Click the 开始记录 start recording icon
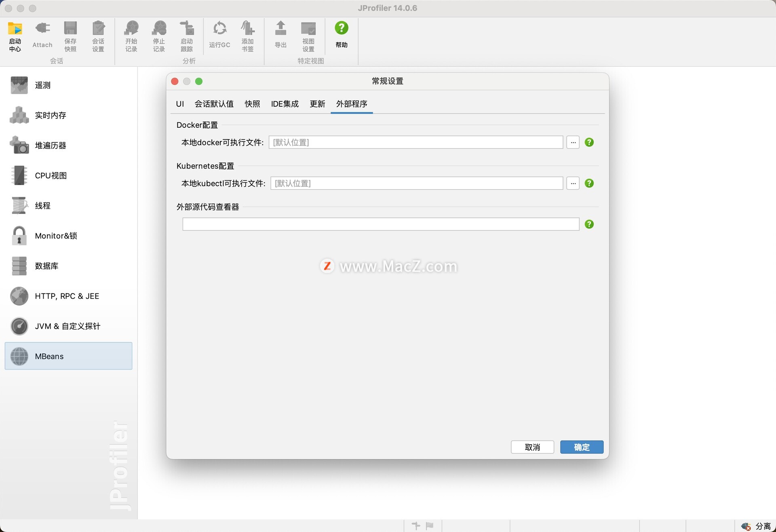776x532 pixels. click(x=131, y=36)
